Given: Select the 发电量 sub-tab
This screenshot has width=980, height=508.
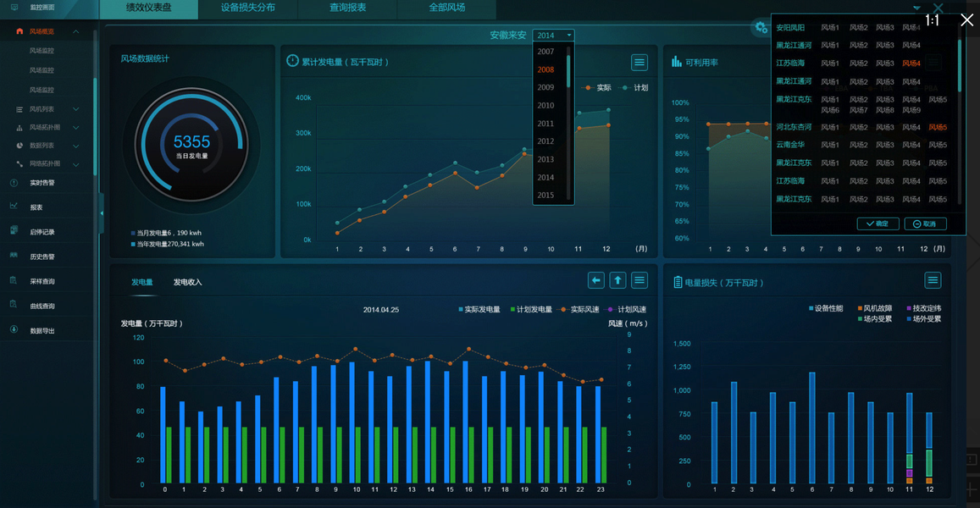Looking at the screenshot, I should (141, 282).
